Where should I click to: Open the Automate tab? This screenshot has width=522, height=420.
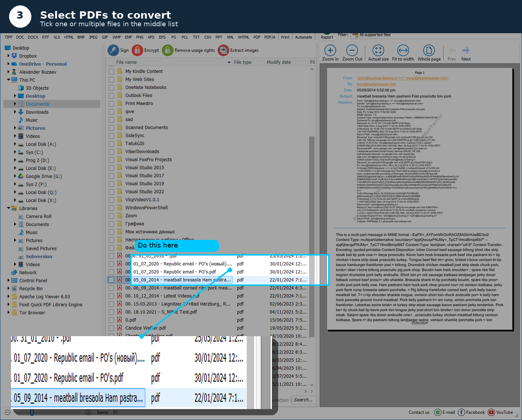[304, 37]
